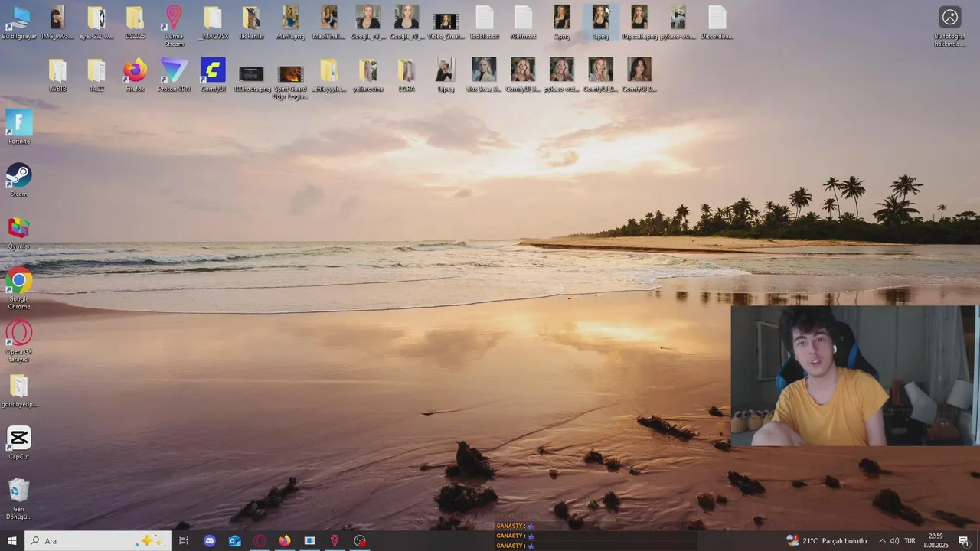Screen dimensions: 980x551
Task: Open Firefox from the taskbar
Action: 285,541
